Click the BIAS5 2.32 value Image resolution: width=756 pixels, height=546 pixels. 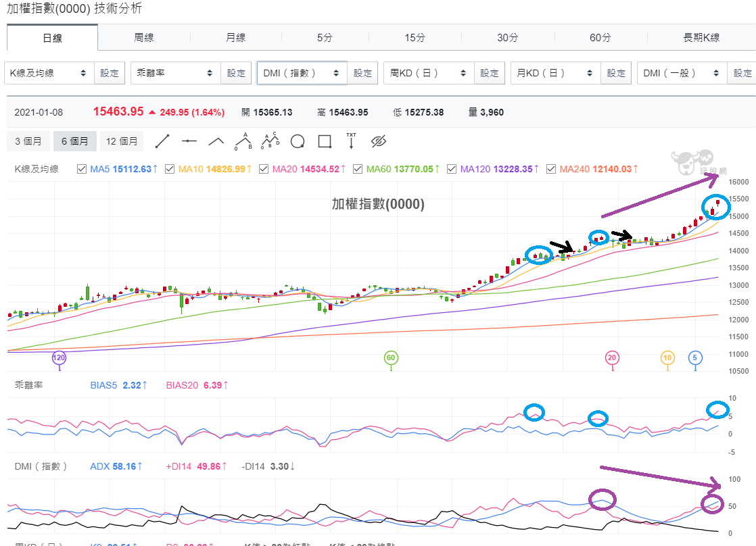pyautogui.click(x=118, y=386)
